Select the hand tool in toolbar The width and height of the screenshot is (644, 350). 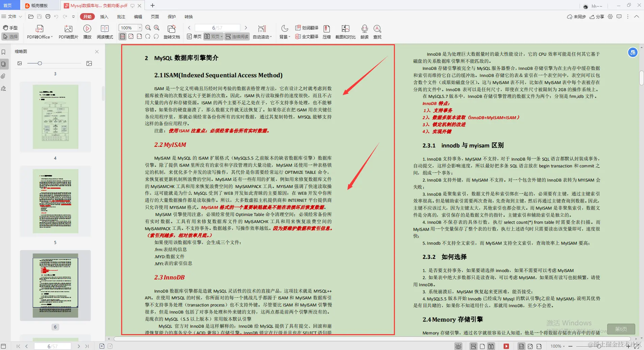[x=10, y=28]
